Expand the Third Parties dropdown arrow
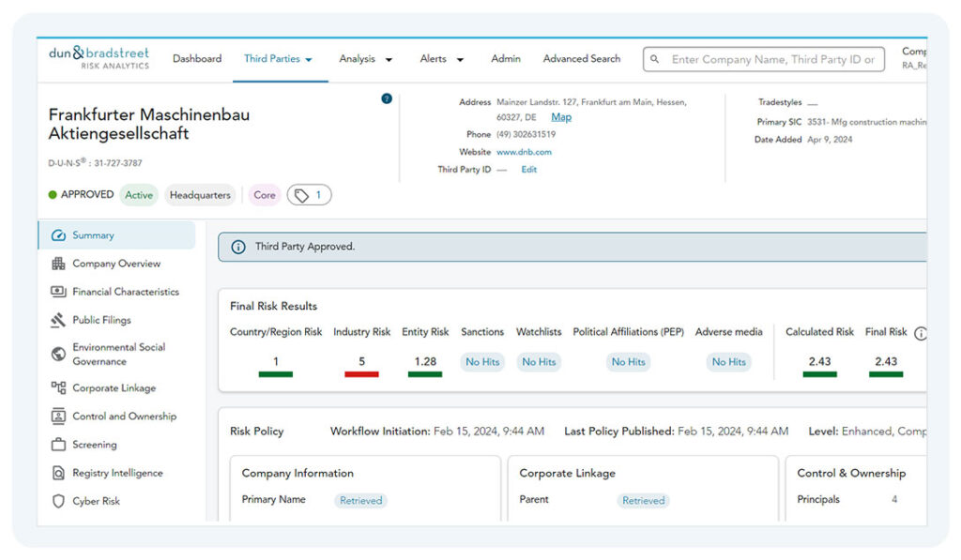 [x=309, y=59]
